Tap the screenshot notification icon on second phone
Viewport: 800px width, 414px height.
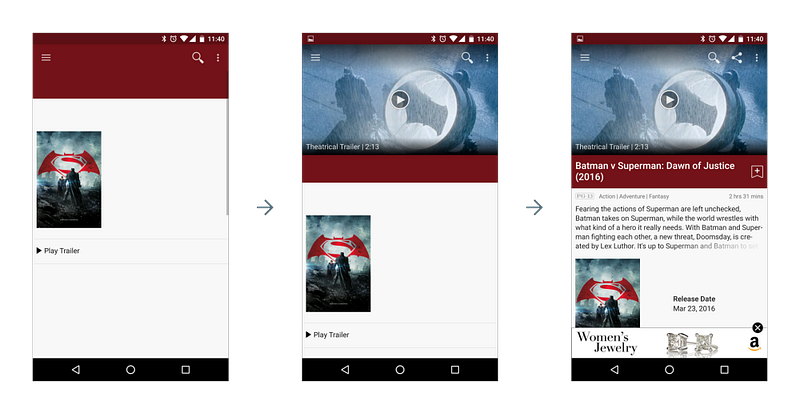tap(311, 39)
